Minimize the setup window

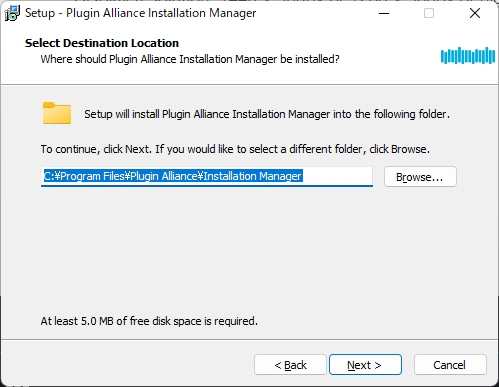[x=384, y=13]
